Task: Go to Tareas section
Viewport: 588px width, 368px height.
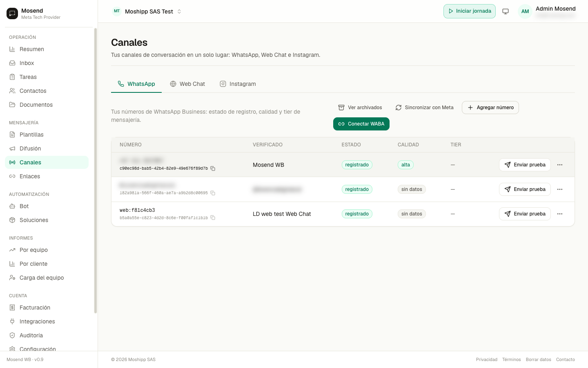Action: (x=47, y=77)
